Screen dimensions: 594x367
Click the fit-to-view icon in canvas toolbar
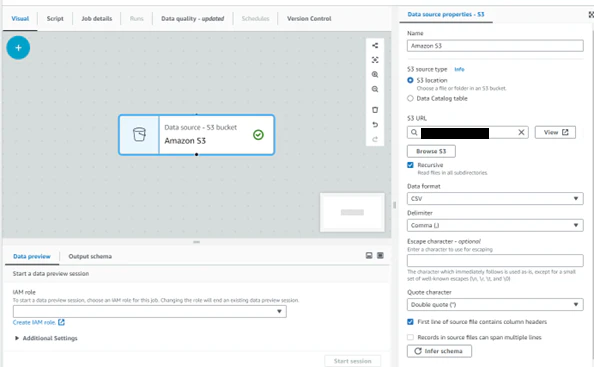[375, 60]
